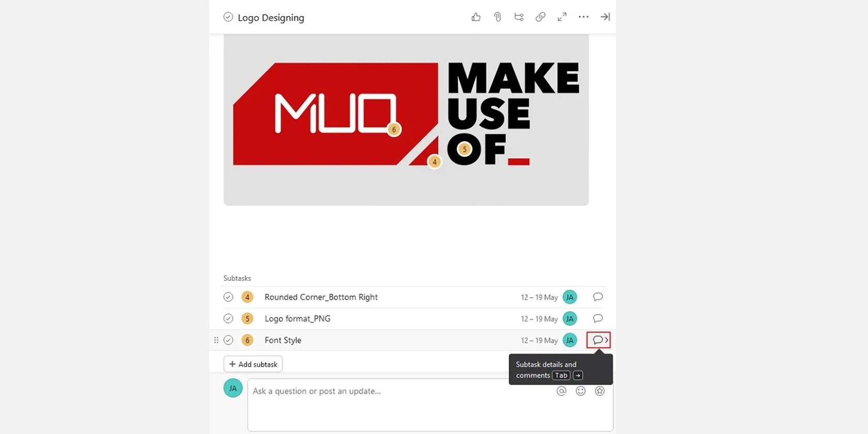Click the JA avatar beside comment box
Image resolution: width=868 pixels, height=434 pixels.
tap(233, 388)
